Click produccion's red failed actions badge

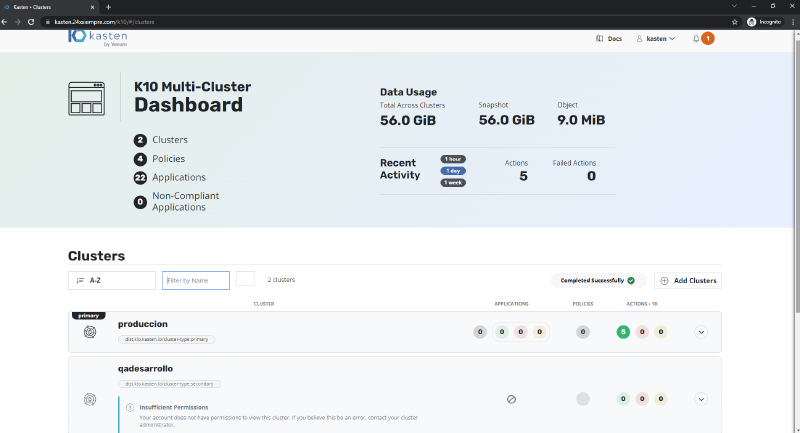tap(642, 332)
